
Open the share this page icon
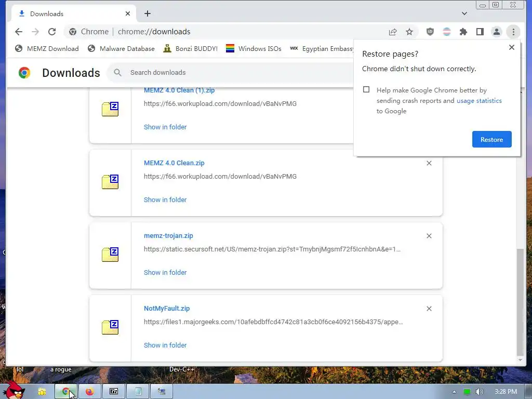(x=393, y=32)
